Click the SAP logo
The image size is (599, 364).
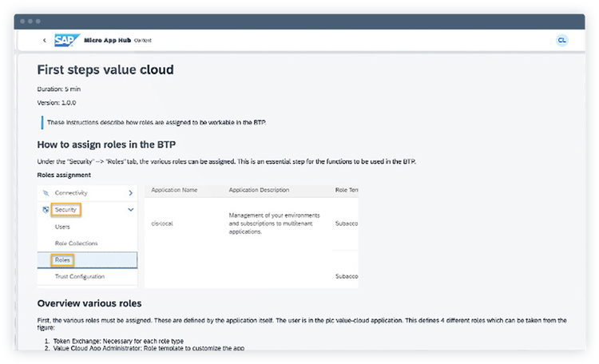pos(67,40)
